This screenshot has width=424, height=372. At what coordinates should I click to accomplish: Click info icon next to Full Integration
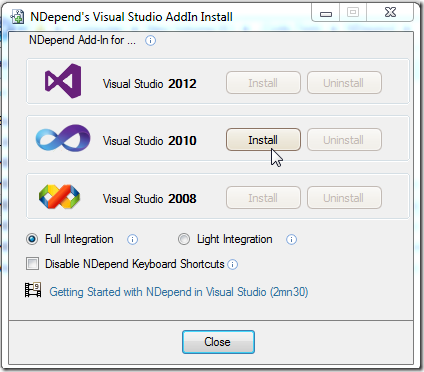click(132, 239)
